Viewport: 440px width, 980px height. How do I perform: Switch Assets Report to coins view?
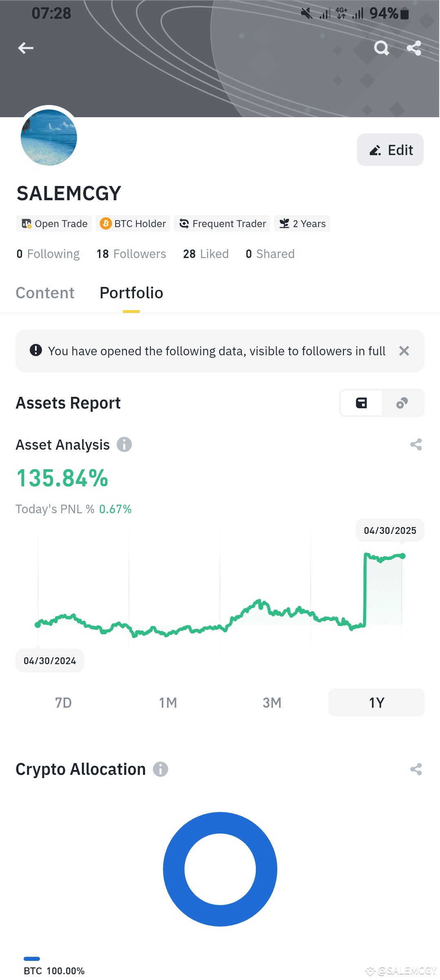(402, 403)
